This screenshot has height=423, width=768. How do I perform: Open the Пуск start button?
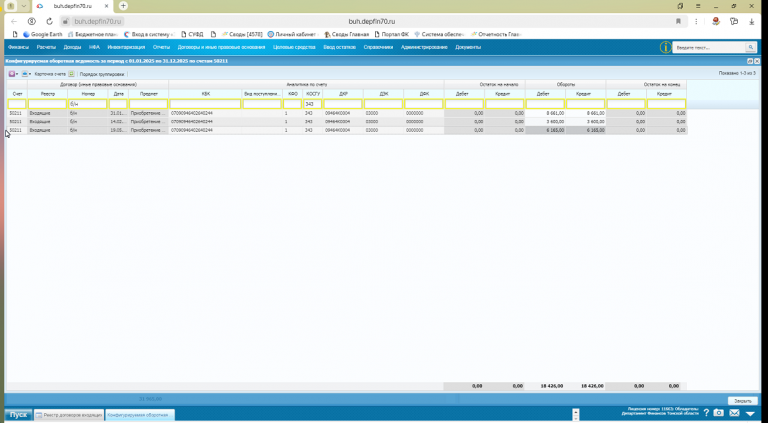coord(19,415)
